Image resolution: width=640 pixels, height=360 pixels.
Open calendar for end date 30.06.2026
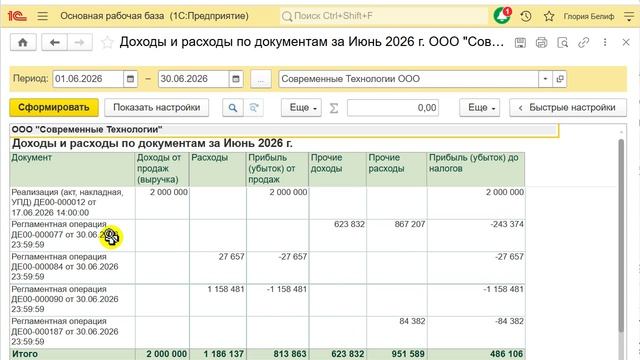click(x=236, y=79)
